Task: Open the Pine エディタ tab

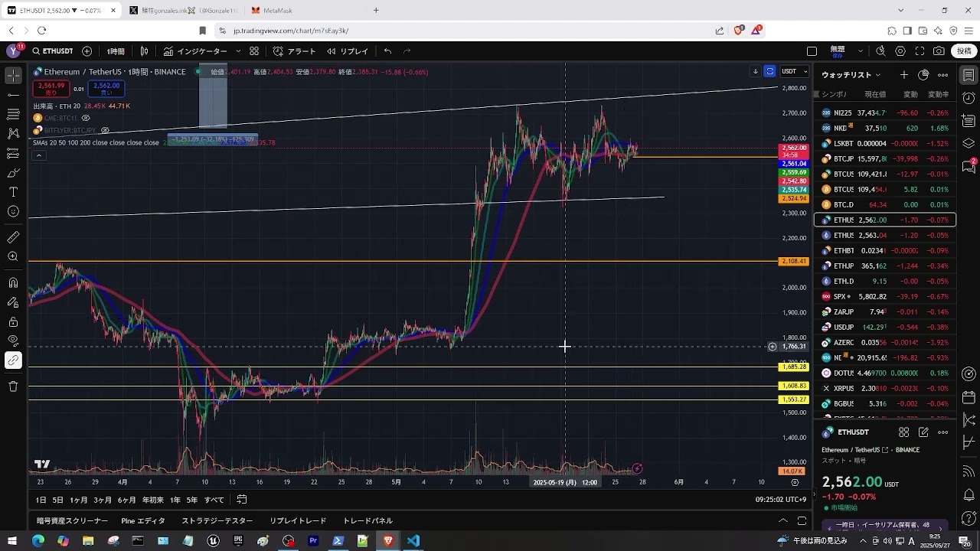Action: pyautogui.click(x=143, y=520)
